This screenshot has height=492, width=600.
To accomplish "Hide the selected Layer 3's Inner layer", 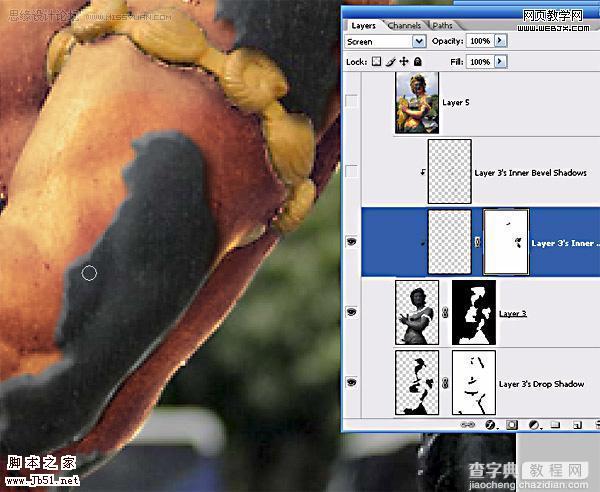I will coord(351,242).
